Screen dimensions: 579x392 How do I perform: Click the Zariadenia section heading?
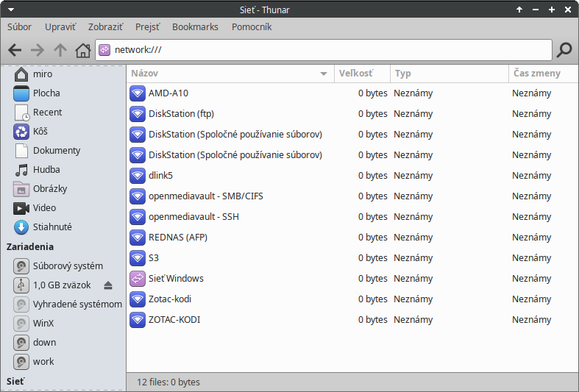30,247
